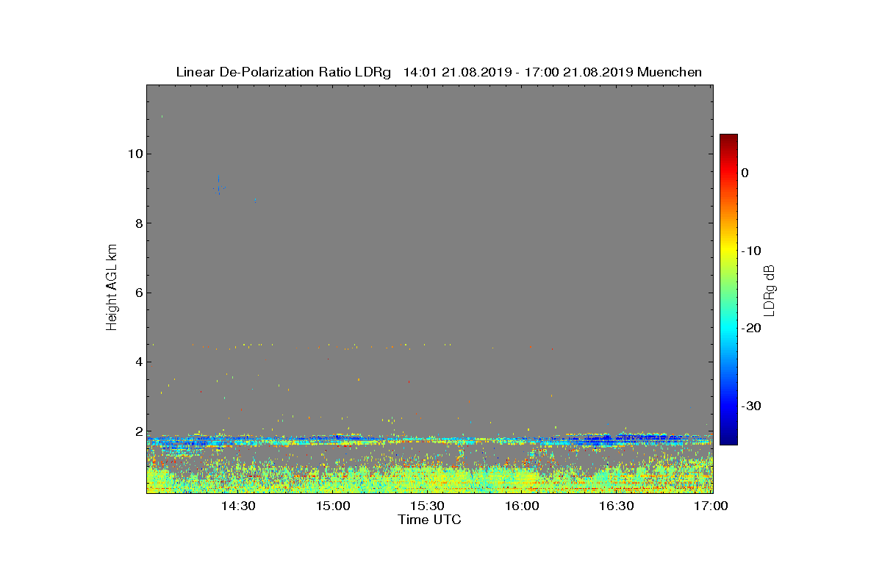This screenshot has width=882, height=588.
Task: Click the 15:30 time axis label
Action: 427,506
